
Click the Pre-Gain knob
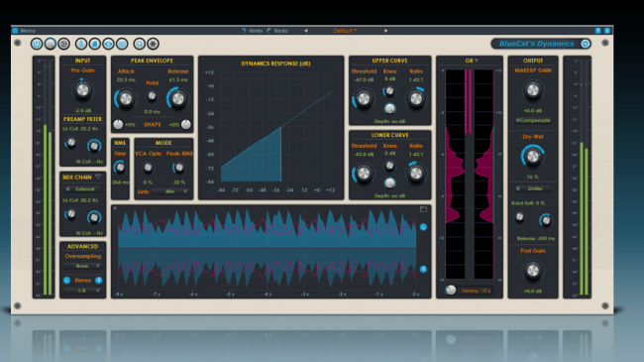point(82,90)
